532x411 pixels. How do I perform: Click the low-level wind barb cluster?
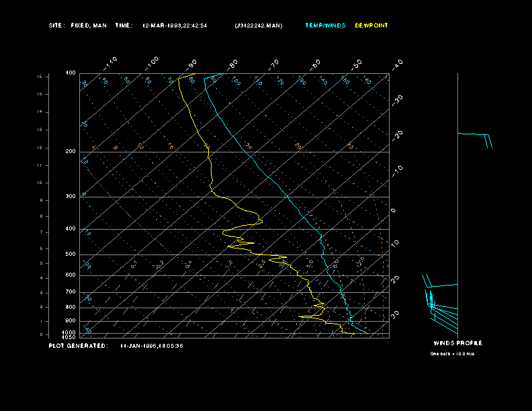[x=433, y=302]
